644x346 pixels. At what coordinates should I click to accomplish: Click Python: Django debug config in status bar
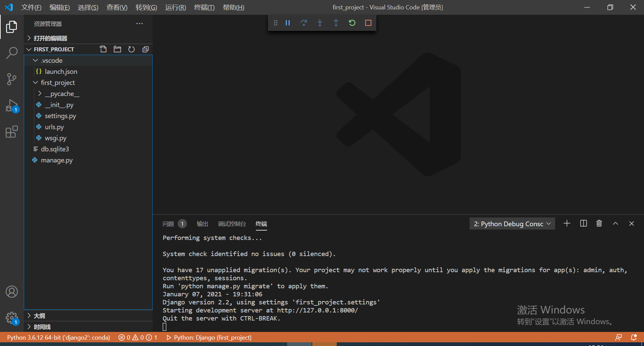click(209, 337)
